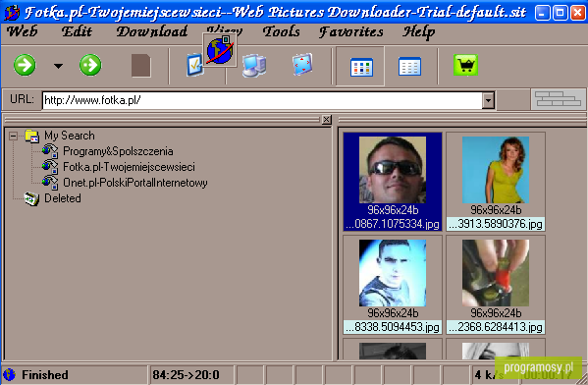Open the dropdown arrow next to Start
This screenshot has height=385, width=588.
58,66
